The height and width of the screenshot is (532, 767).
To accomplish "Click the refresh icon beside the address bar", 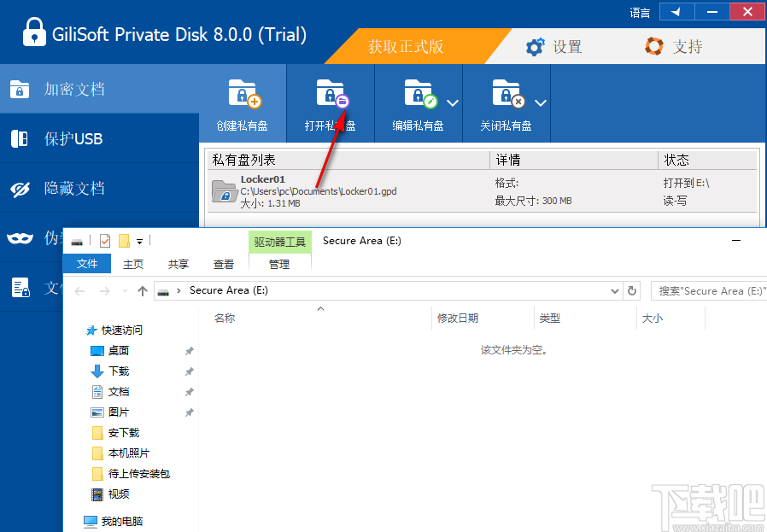I will click(631, 290).
